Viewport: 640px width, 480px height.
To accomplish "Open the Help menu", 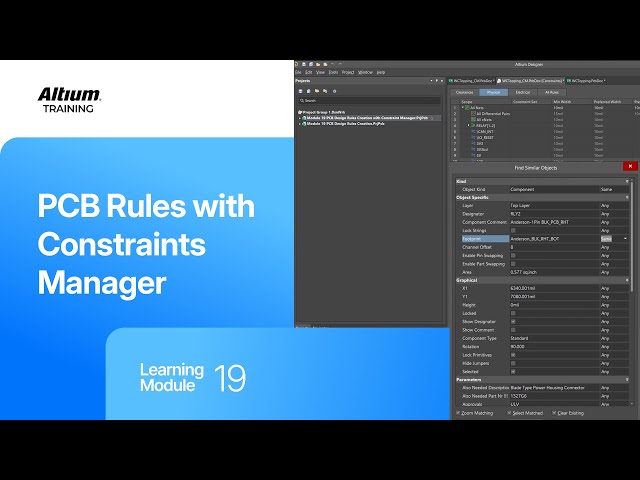I will 381,72.
